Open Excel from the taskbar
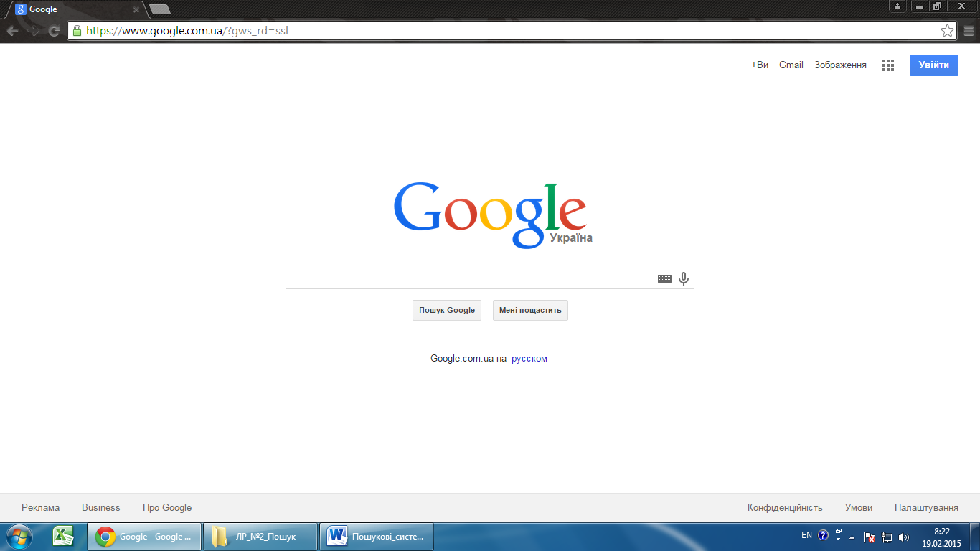Image resolution: width=980 pixels, height=551 pixels. click(x=64, y=536)
